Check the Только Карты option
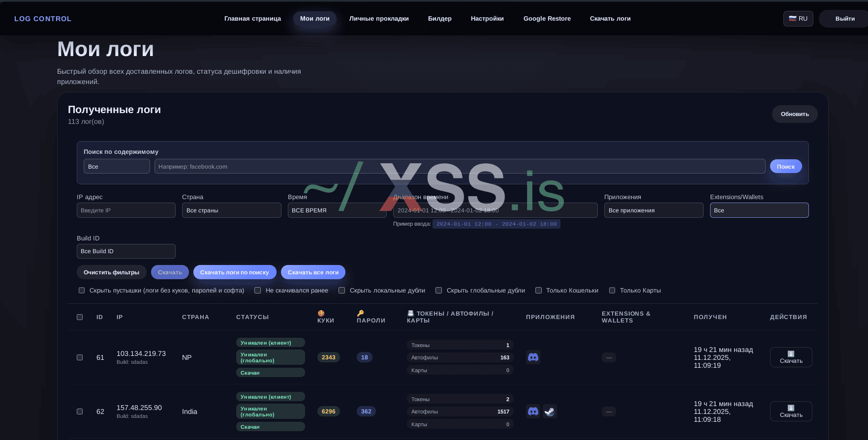The width and height of the screenshot is (868, 440). point(612,291)
